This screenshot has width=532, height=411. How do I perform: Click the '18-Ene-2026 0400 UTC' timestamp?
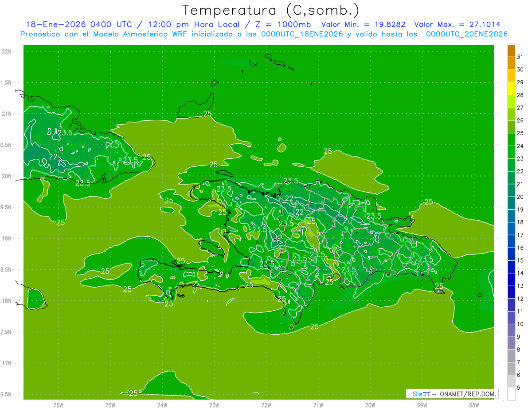click(78, 24)
